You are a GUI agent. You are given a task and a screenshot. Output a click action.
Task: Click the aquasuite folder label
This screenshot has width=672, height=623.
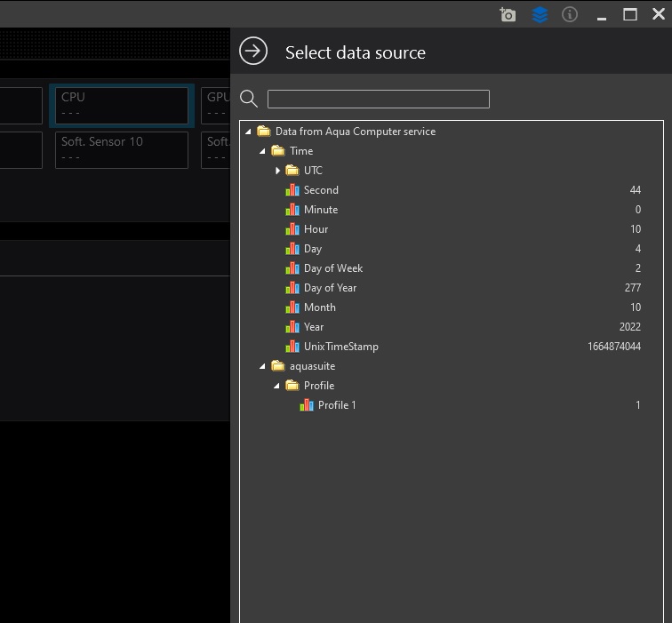point(312,366)
